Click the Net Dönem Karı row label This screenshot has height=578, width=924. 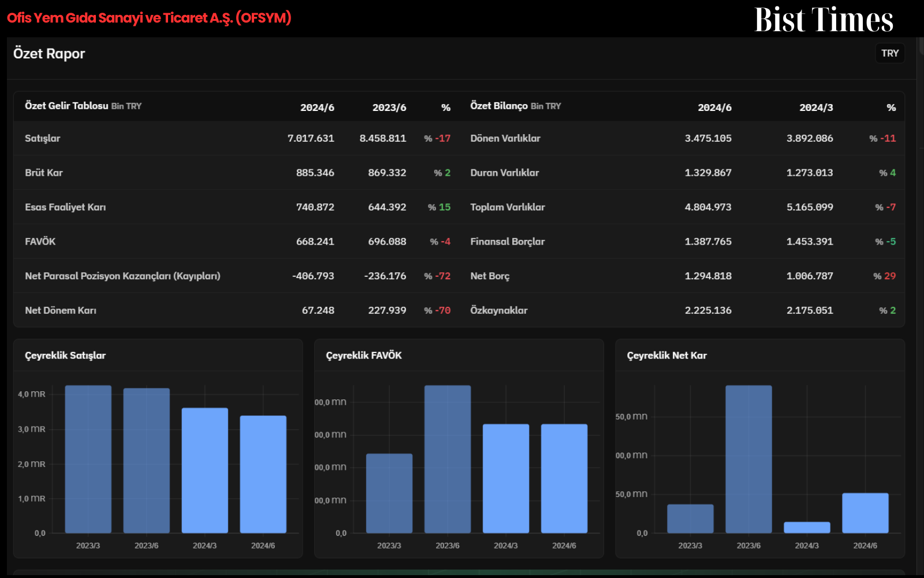(x=61, y=310)
